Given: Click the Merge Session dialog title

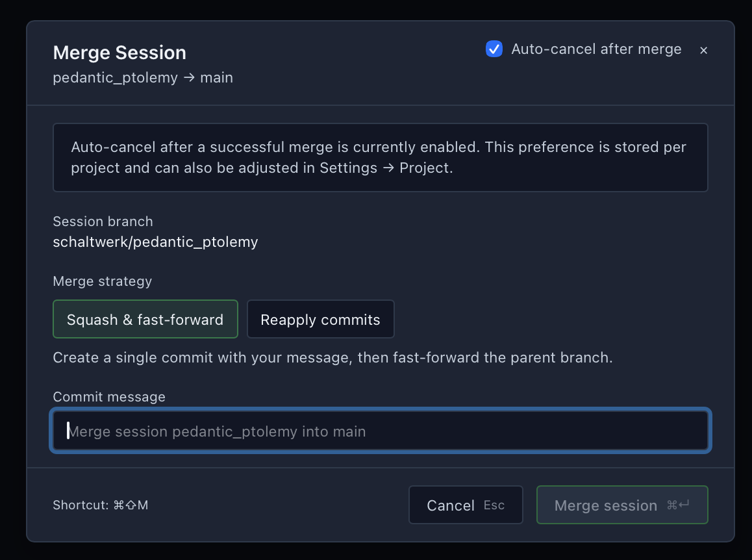Looking at the screenshot, I should point(119,53).
